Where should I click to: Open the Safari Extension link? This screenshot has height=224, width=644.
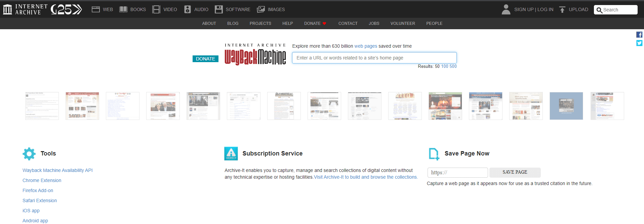coord(40,200)
